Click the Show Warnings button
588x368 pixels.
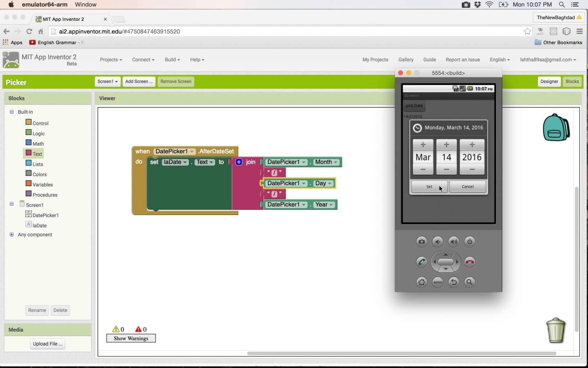pyautogui.click(x=131, y=338)
